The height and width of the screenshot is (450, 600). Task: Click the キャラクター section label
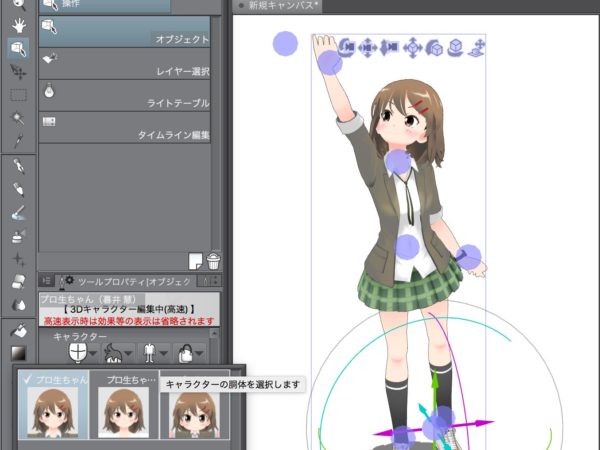point(80,336)
